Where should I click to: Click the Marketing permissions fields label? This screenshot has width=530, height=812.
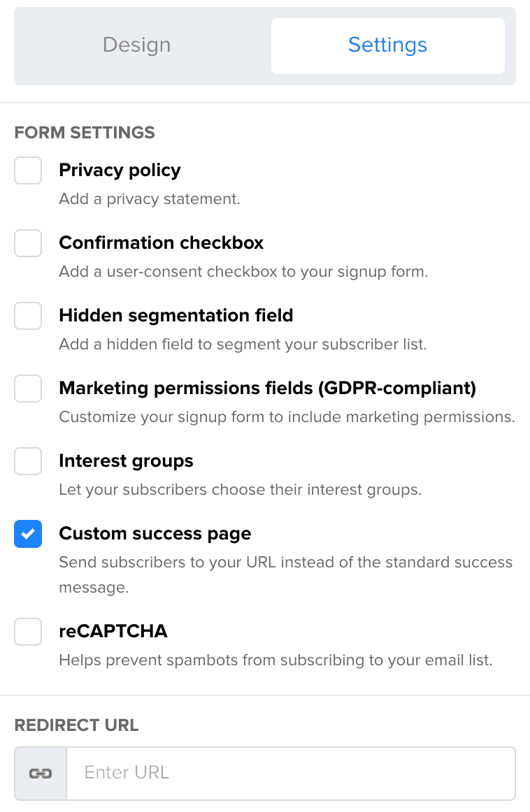click(267, 389)
